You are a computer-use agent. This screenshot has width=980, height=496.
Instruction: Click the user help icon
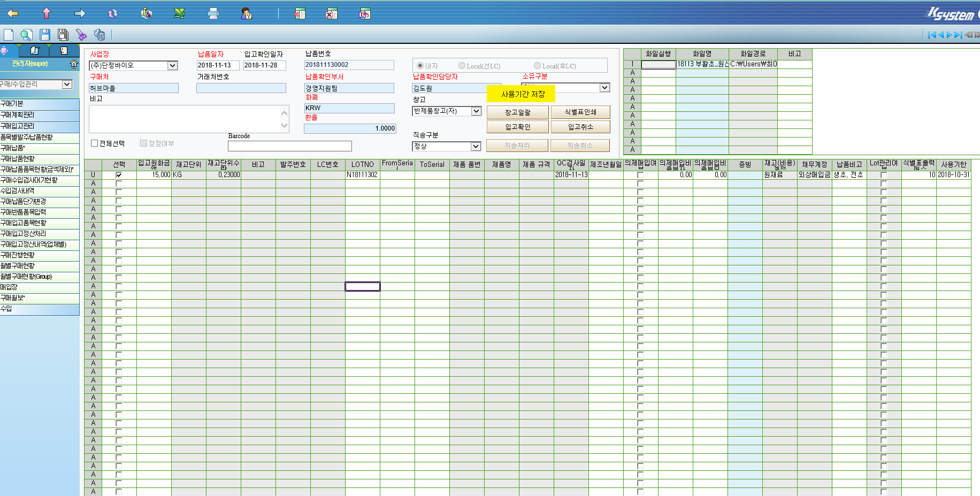tap(247, 13)
